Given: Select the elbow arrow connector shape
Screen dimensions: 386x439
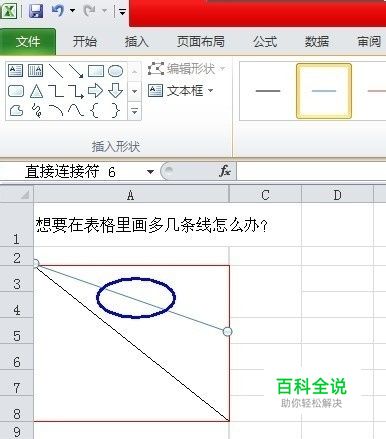Looking at the screenshot, I should (76, 91).
